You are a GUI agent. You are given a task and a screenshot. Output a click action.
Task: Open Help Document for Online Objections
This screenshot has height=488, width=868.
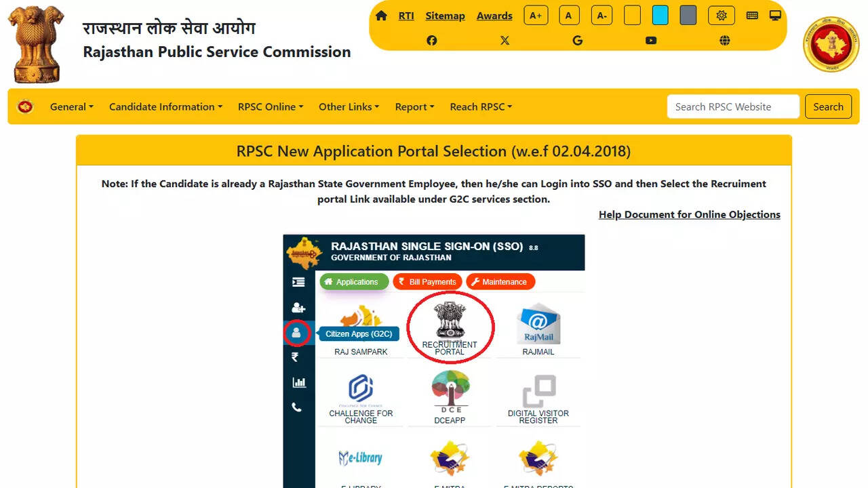pyautogui.click(x=690, y=214)
